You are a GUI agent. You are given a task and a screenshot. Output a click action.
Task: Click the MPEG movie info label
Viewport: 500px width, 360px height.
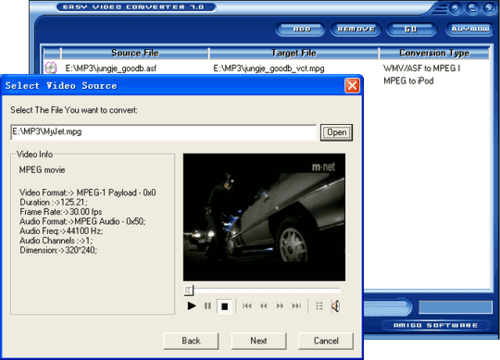click(x=42, y=170)
